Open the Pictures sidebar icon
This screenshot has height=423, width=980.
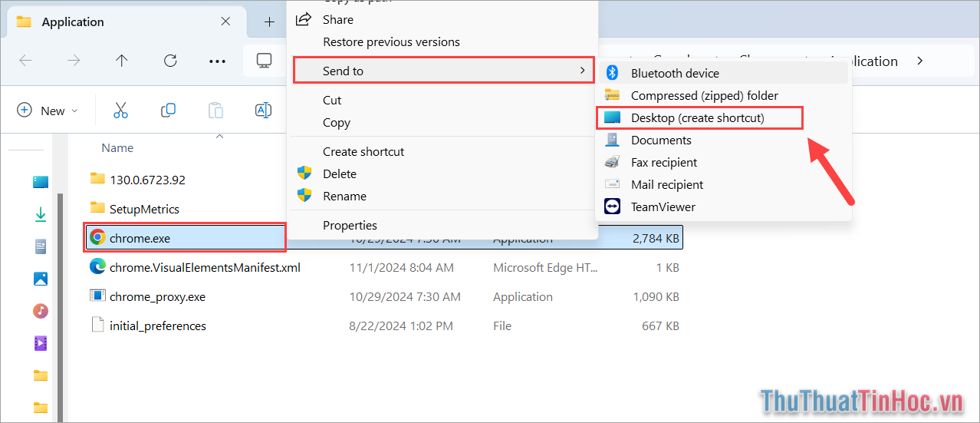(x=41, y=279)
